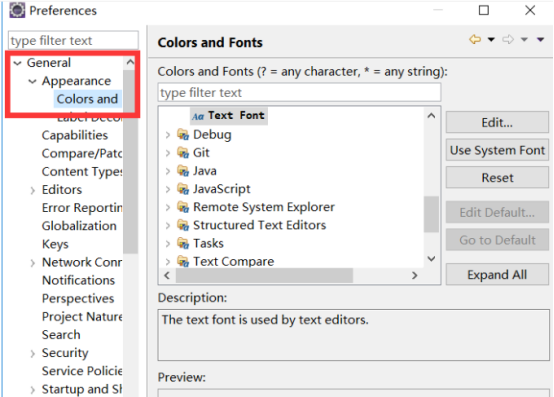Expand the Remote System Explorer node
The width and height of the screenshot is (554, 397).
168,207
